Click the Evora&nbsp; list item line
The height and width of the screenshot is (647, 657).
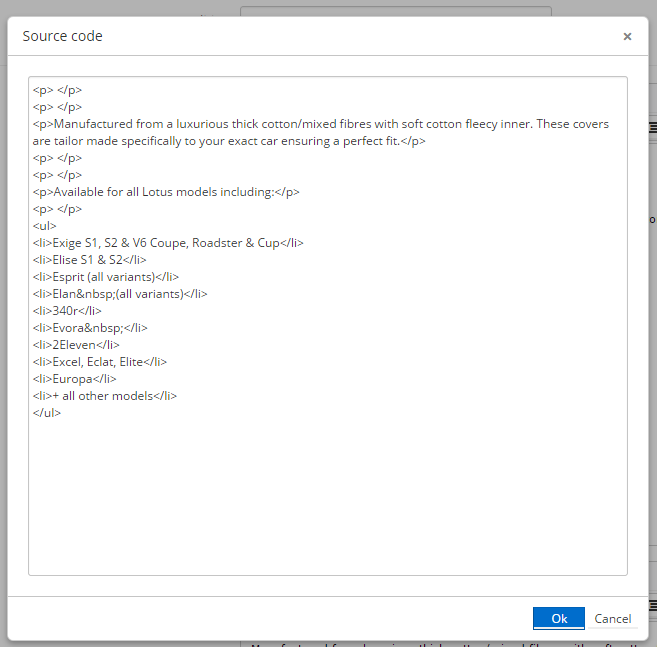coord(90,328)
